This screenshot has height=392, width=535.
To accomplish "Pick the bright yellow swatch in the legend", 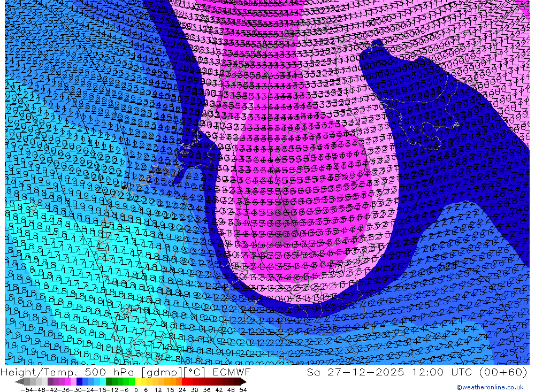I will pyautogui.click(x=138, y=382).
